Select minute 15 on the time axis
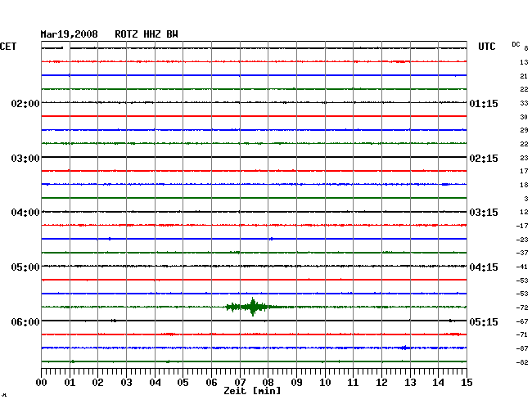Screen dimensions: 532x404 click(x=467, y=382)
